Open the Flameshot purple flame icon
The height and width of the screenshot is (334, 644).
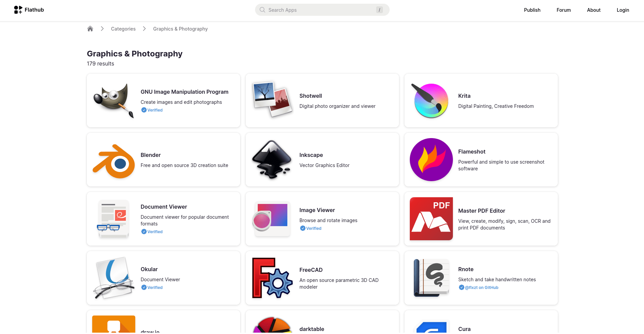point(431,160)
